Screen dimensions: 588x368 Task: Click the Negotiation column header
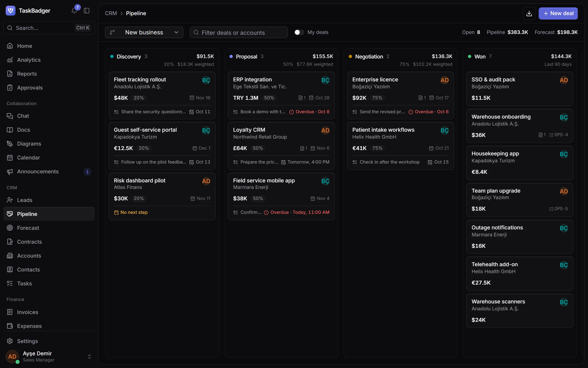click(x=400, y=60)
